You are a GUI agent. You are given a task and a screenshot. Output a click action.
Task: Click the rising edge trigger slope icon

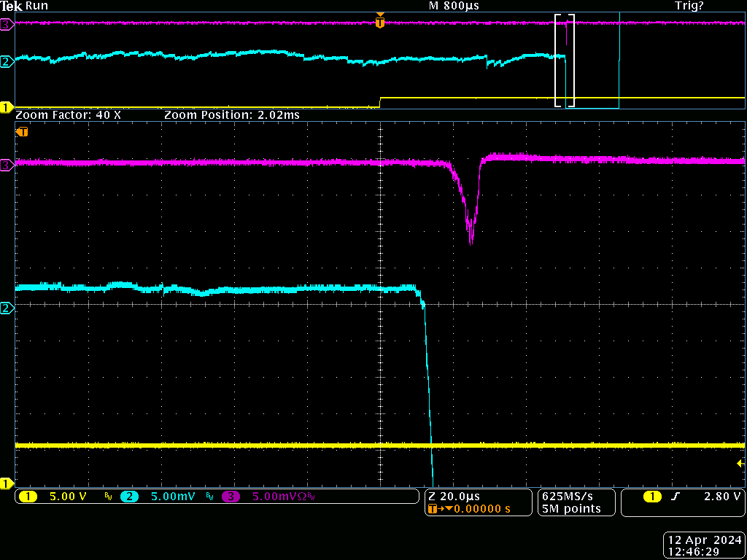(676, 497)
